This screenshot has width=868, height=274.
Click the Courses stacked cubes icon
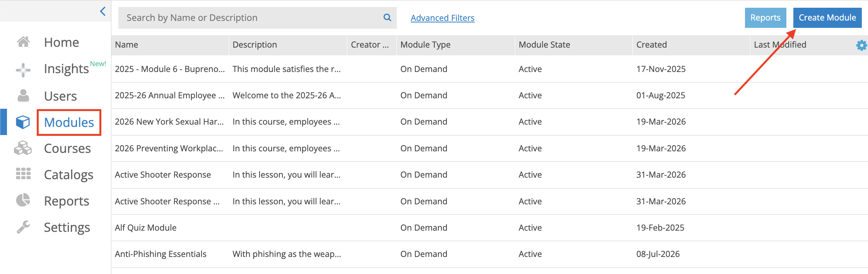click(x=23, y=148)
